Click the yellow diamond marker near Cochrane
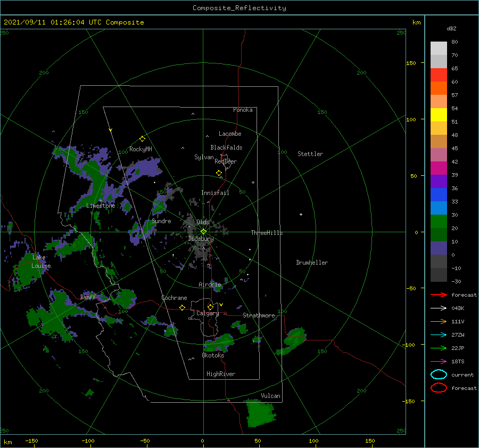 pyautogui.click(x=183, y=308)
